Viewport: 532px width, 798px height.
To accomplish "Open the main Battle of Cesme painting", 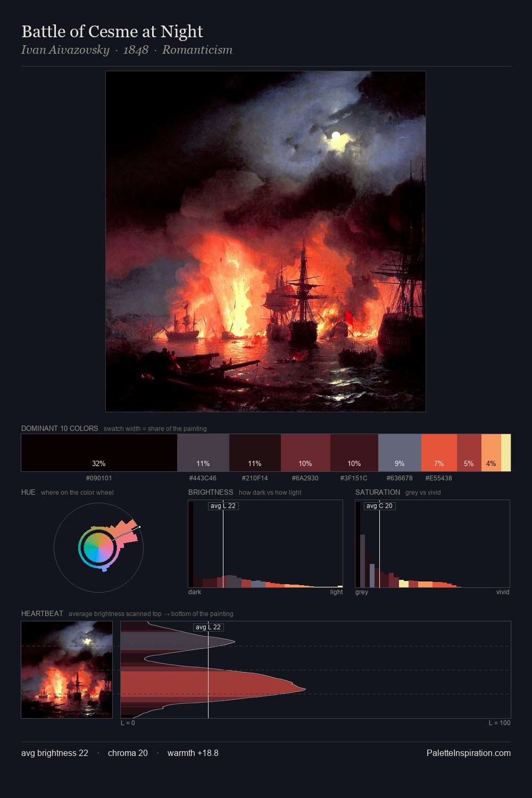I will pyautogui.click(x=265, y=242).
